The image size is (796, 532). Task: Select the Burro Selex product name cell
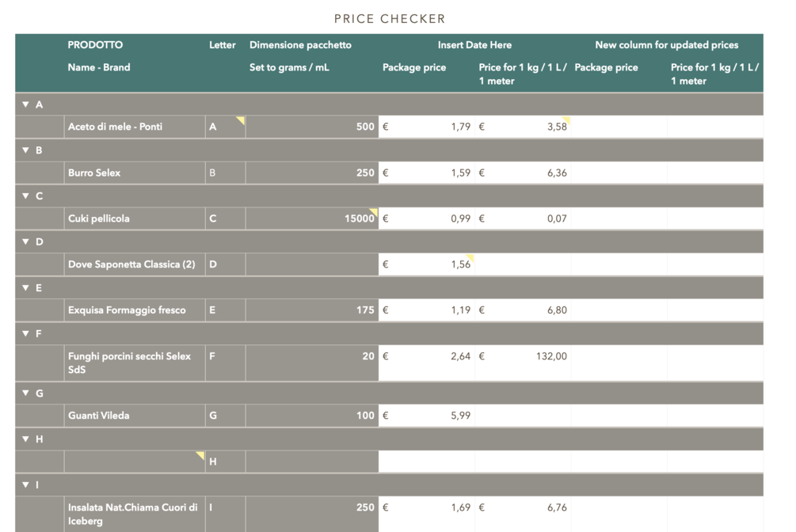pyautogui.click(x=133, y=173)
